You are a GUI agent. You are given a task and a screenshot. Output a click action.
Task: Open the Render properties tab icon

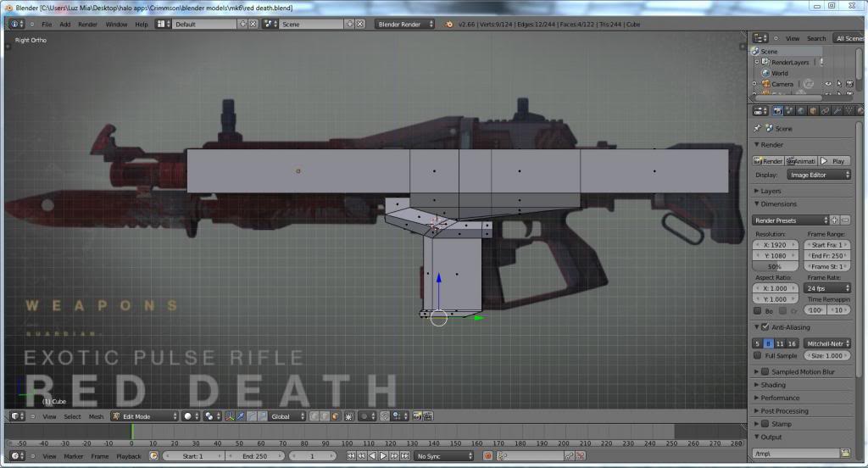pyautogui.click(x=777, y=111)
